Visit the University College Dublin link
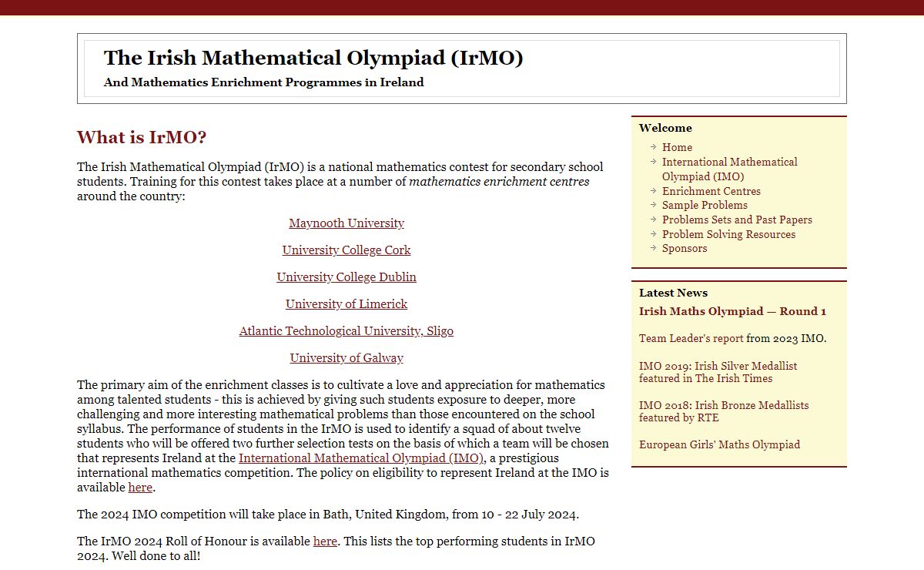Image resolution: width=924 pixels, height=570 pixels. (x=346, y=277)
